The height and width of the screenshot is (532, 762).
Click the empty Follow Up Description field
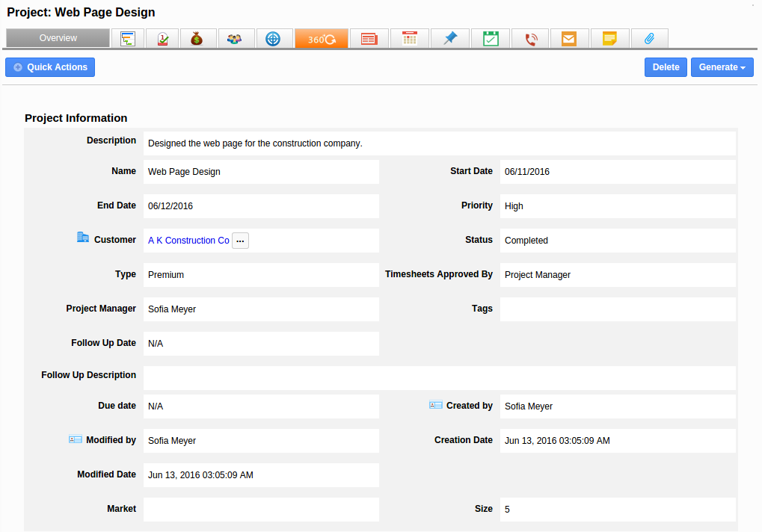(x=439, y=377)
